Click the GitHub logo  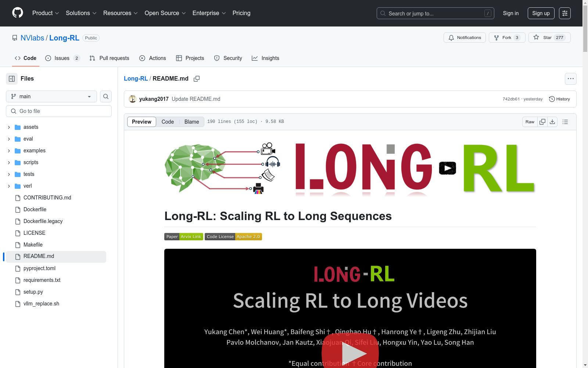click(17, 13)
